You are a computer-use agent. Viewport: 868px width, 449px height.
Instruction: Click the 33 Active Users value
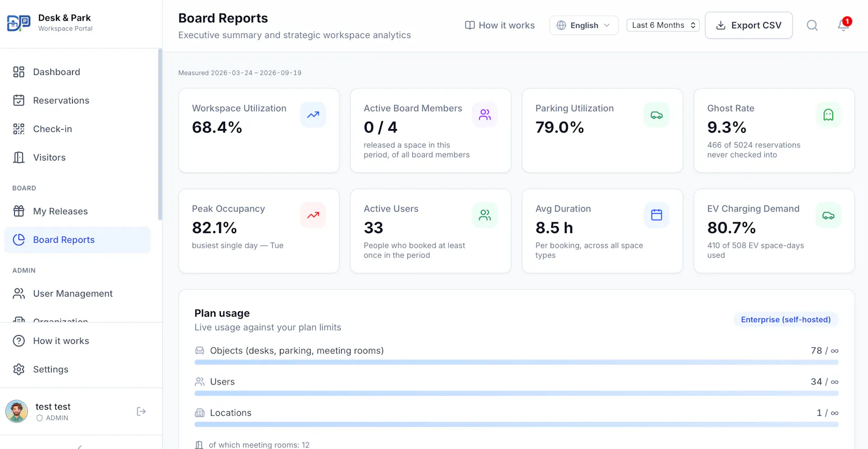tap(373, 228)
